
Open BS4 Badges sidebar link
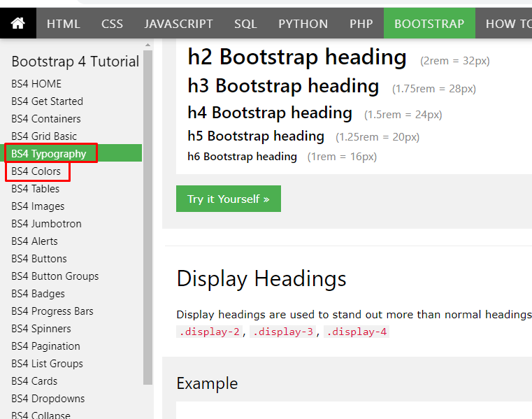38,294
